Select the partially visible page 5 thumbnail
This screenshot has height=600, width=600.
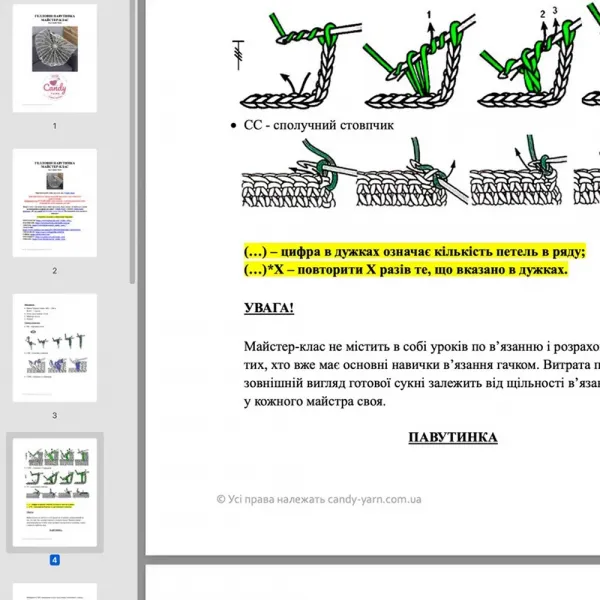(x=55, y=592)
